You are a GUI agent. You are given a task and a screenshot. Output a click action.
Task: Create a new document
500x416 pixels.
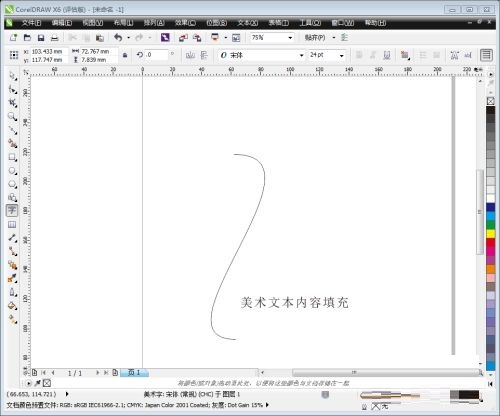tap(14, 38)
